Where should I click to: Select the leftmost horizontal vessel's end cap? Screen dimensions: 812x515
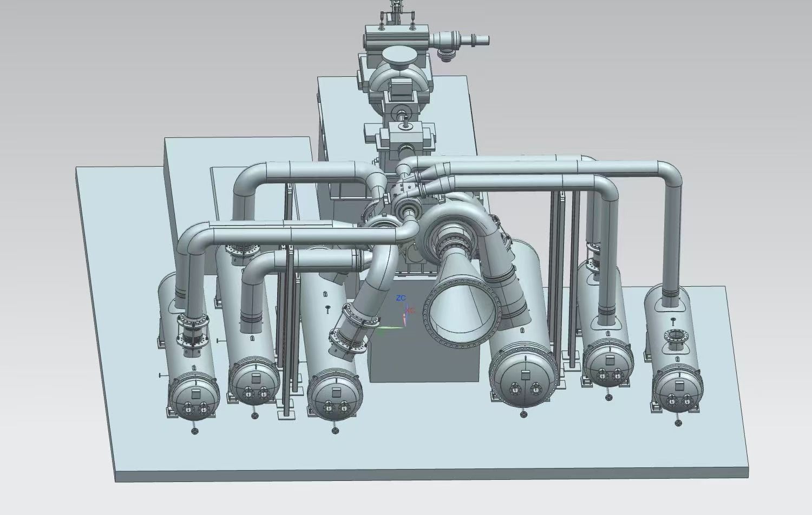(x=194, y=398)
